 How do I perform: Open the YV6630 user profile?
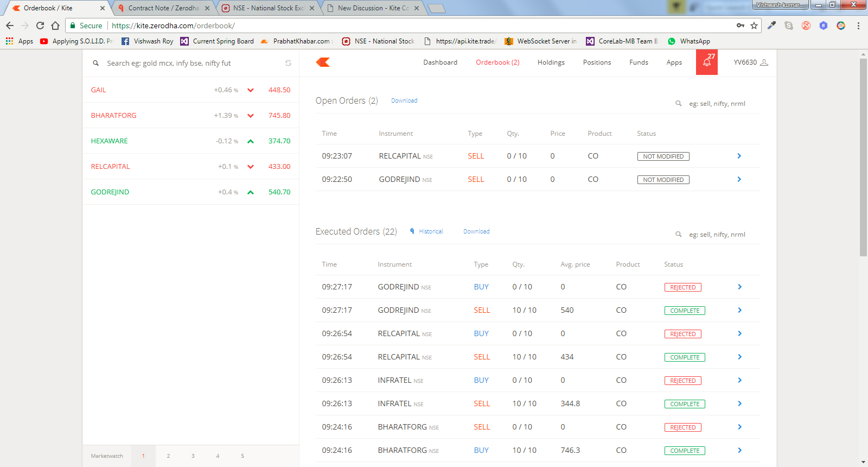point(751,62)
